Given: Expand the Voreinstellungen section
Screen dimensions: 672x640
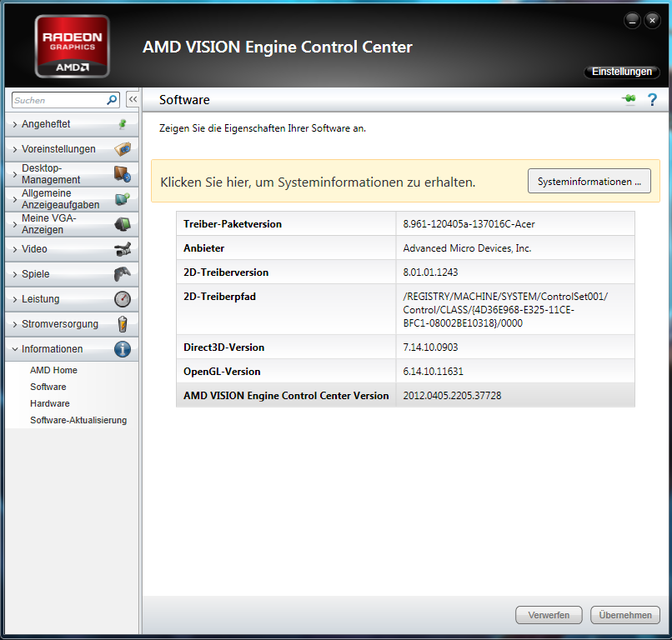Looking at the screenshot, I should (x=72, y=148).
